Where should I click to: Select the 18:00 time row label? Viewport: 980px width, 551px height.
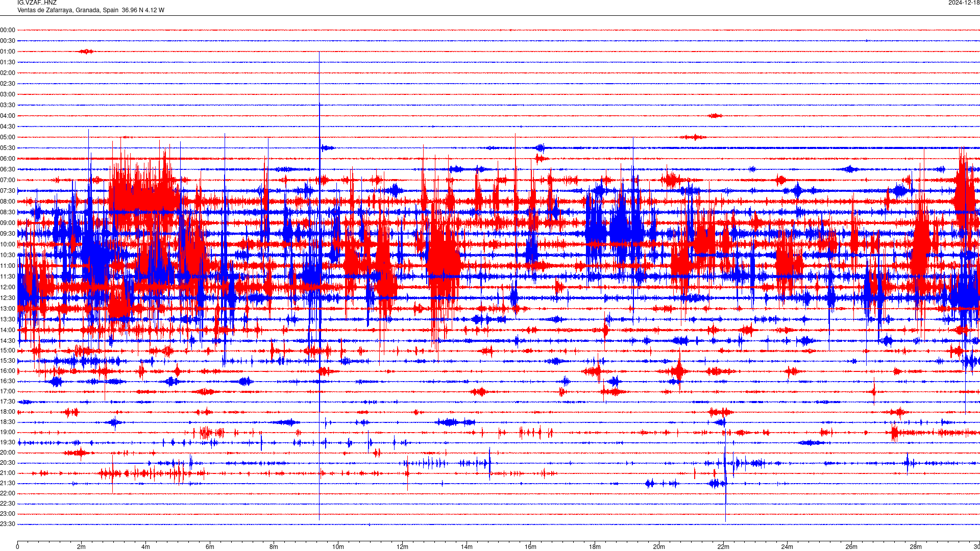(x=8, y=412)
